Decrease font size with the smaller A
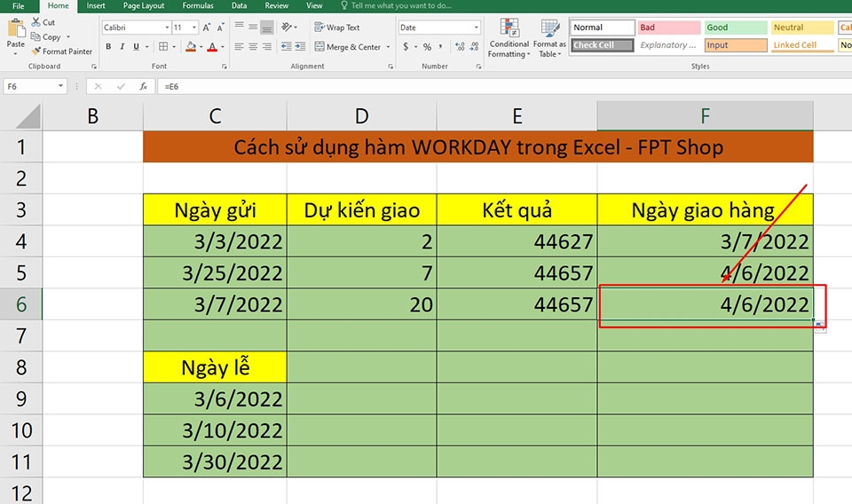852x504 pixels. point(220,28)
